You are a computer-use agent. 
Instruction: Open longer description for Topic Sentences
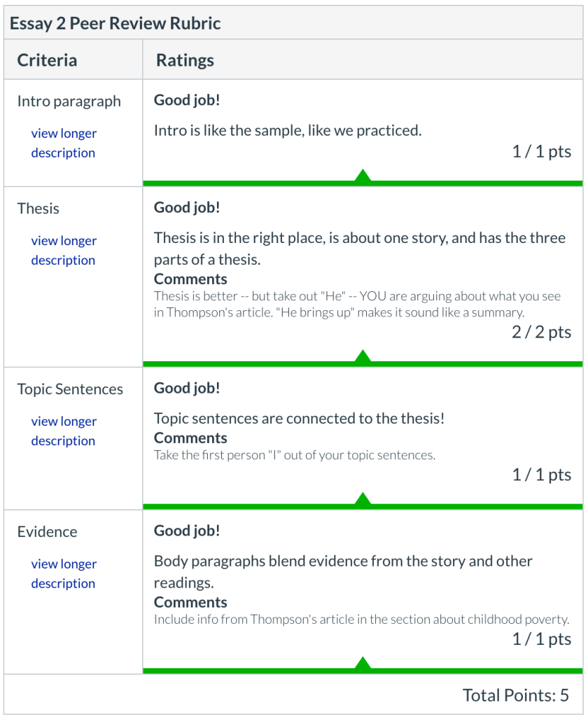[x=63, y=431]
